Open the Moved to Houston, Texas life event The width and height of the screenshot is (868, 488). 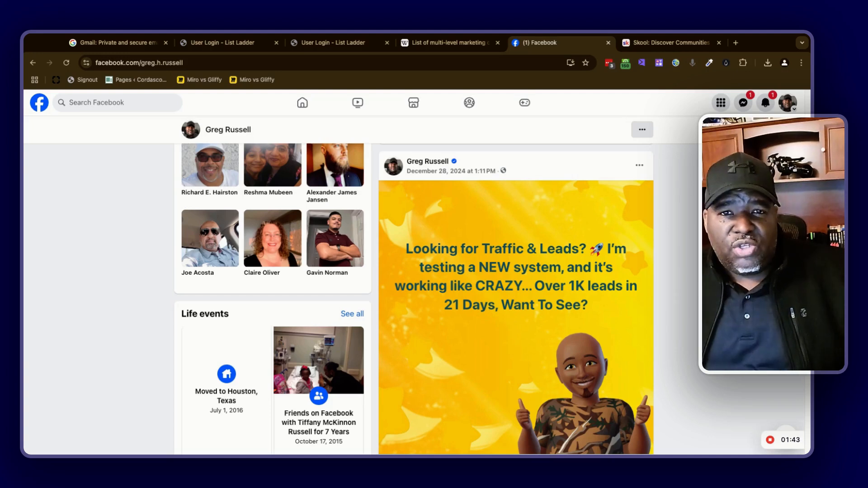point(226,390)
